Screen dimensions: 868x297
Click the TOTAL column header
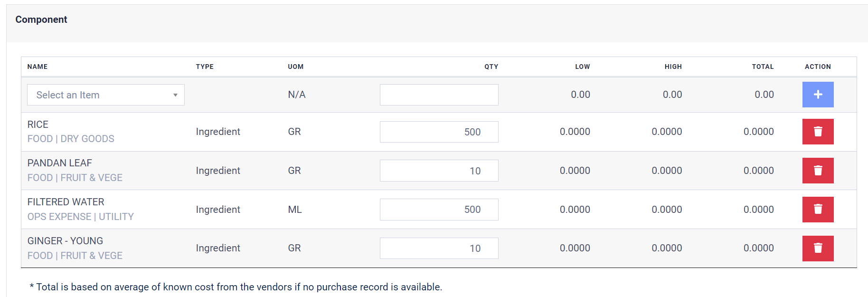(x=763, y=67)
